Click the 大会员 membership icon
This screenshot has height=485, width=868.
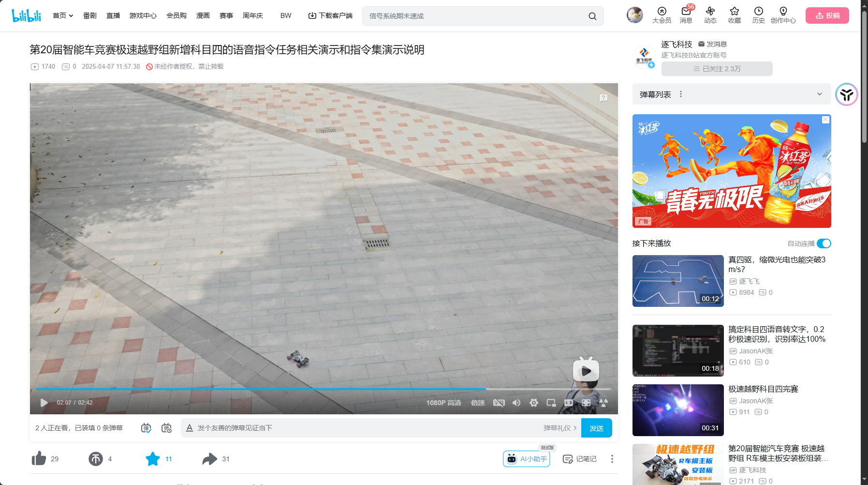(662, 15)
